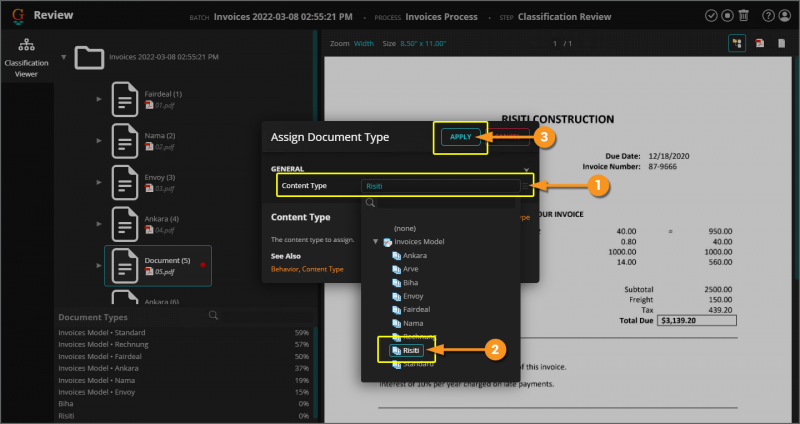Follow the Content Type See Also link
Screen dimensions: 800x424
click(x=322, y=269)
